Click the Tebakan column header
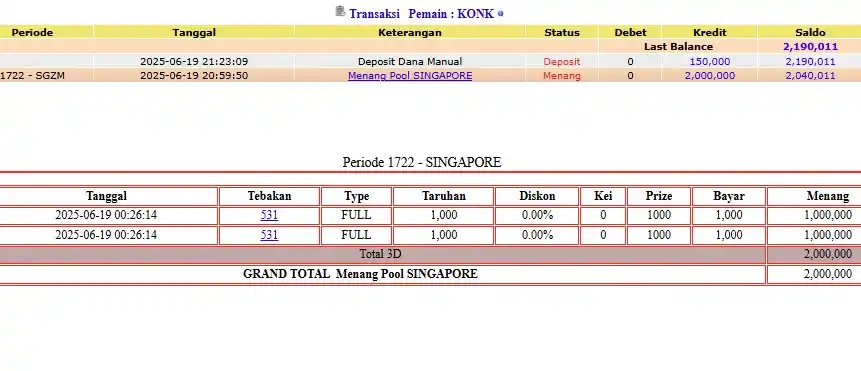This screenshot has width=861, height=371. pos(269,196)
